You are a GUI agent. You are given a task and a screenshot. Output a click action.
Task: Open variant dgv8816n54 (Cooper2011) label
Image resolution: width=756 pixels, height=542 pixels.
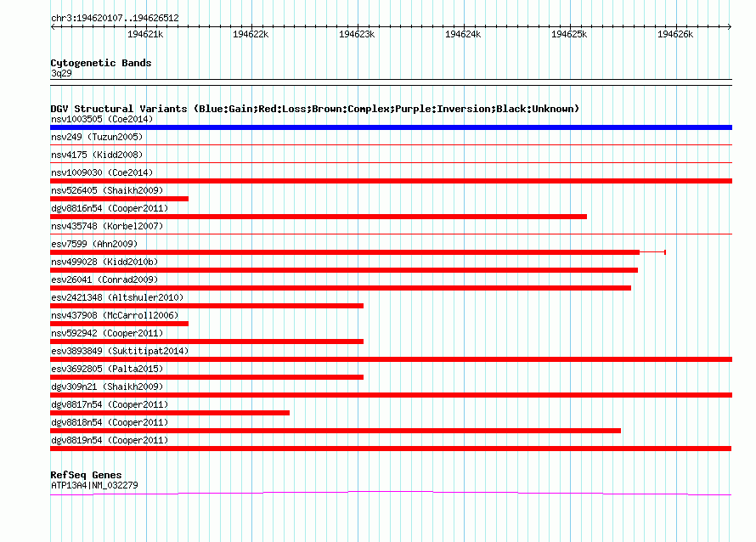coord(110,208)
